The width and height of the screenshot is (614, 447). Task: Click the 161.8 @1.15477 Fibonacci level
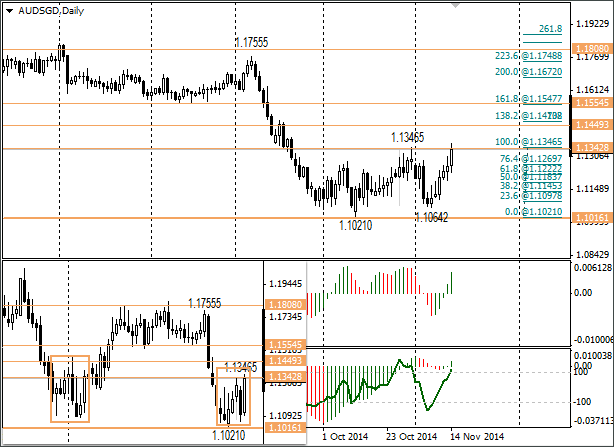(528, 99)
